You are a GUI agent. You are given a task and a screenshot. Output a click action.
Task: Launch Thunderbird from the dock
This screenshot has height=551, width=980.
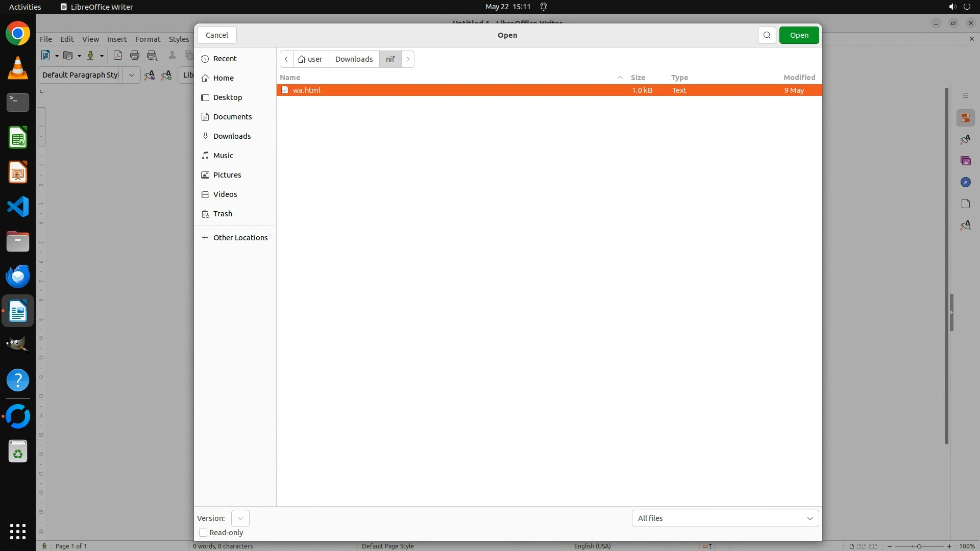pyautogui.click(x=18, y=276)
